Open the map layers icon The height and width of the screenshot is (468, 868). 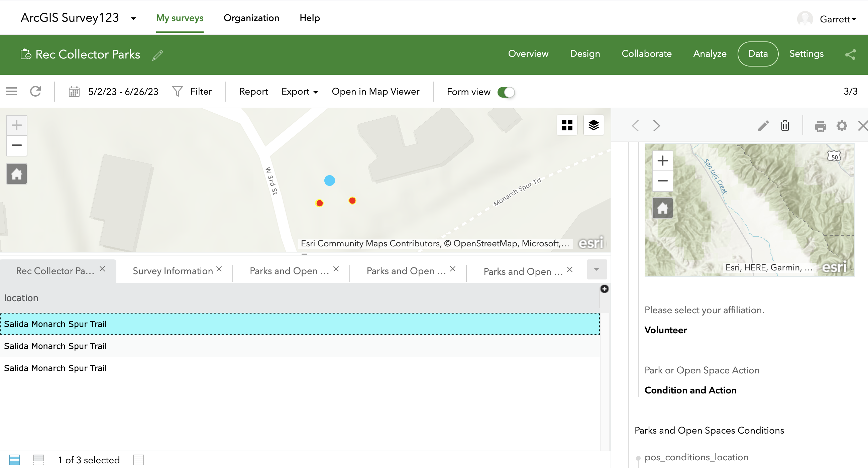click(593, 125)
